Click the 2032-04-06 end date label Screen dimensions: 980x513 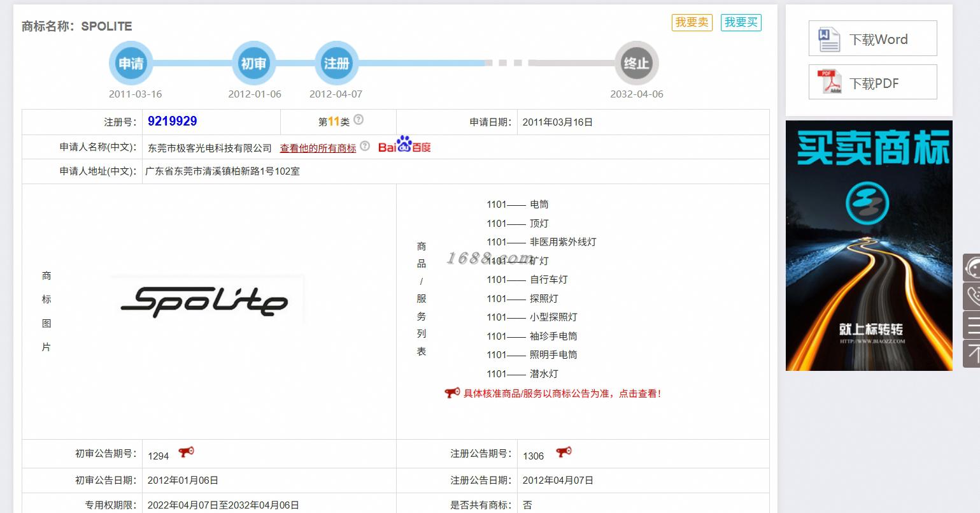click(636, 94)
